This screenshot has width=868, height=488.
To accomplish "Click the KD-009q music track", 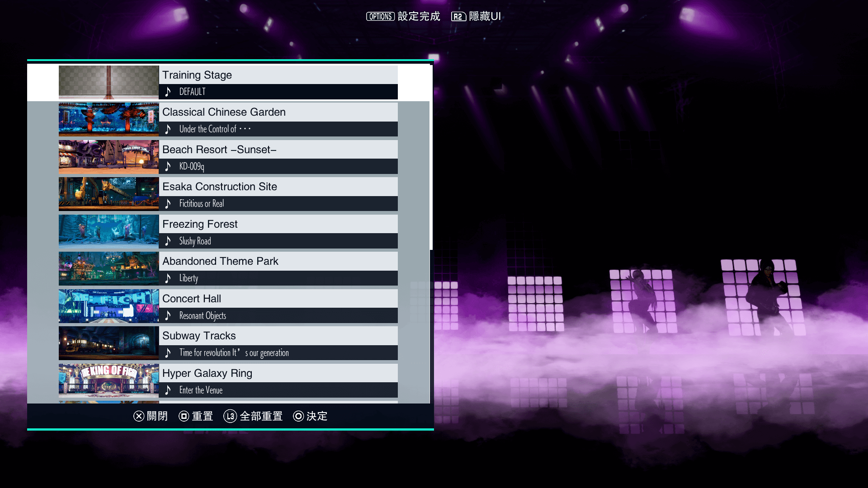I will (278, 166).
